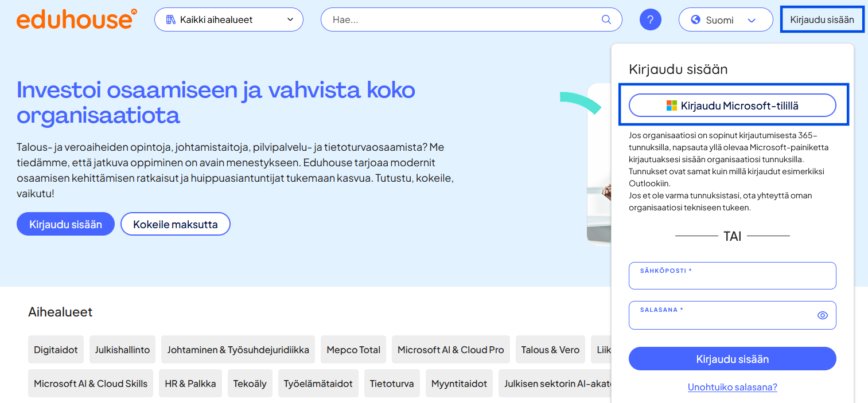868x403 pixels.
Task: Toggle password visibility eye icon
Action: (823, 315)
